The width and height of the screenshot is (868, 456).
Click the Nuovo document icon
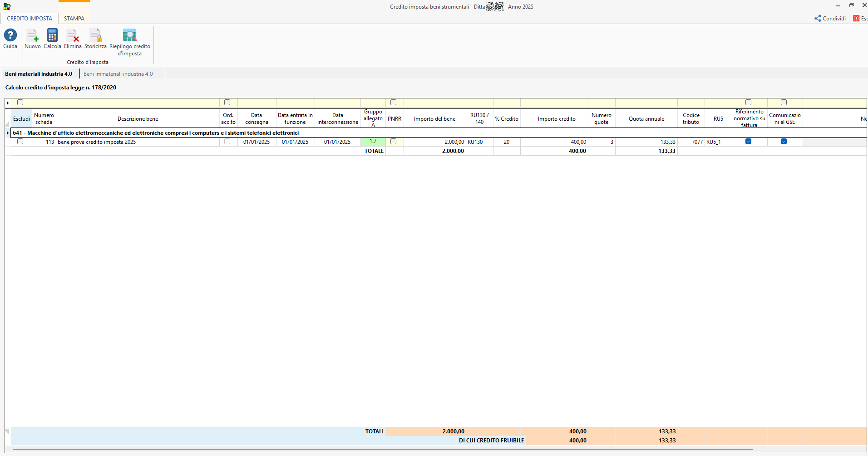click(32, 35)
